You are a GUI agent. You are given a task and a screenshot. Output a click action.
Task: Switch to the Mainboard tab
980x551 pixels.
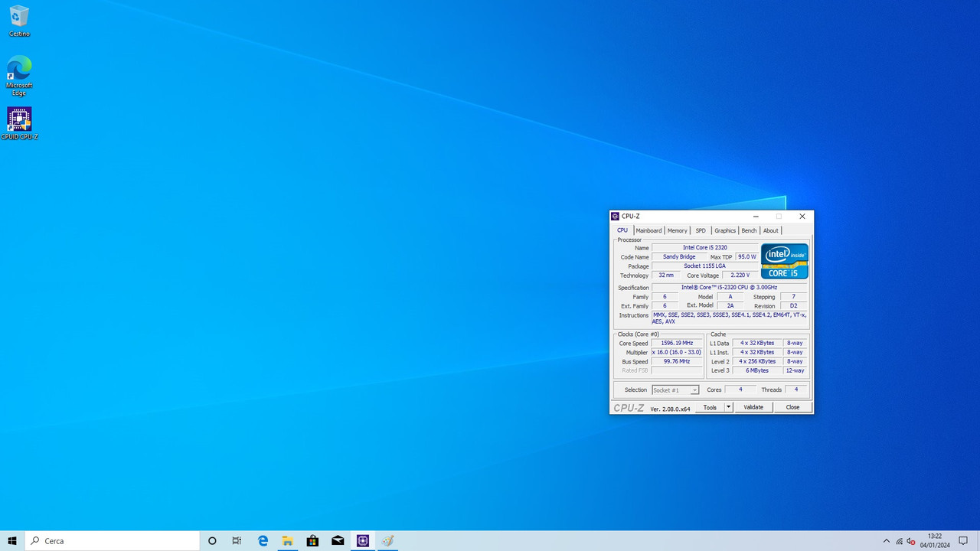coord(648,230)
